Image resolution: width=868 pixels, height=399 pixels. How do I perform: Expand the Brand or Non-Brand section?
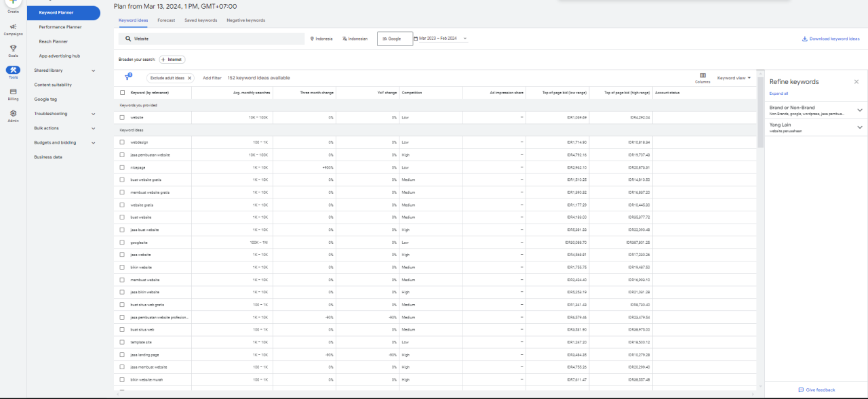(x=860, y=110)
